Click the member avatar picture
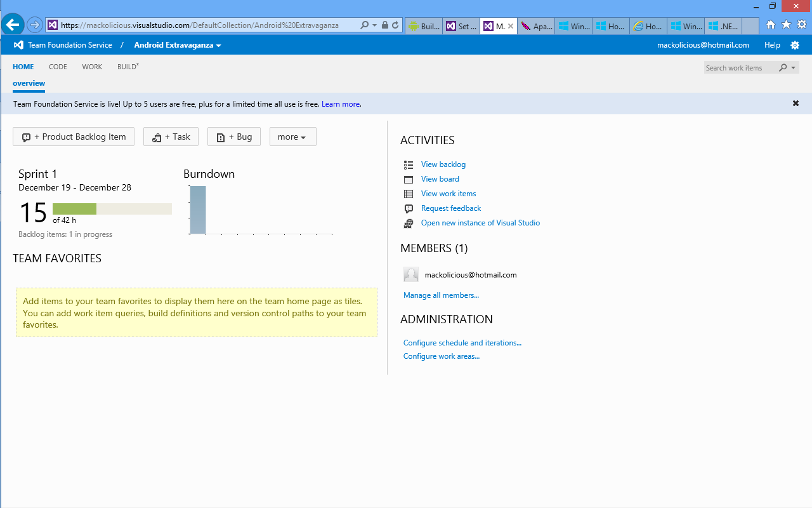Viewport: 812px width, 508px height. [x=411, y=274]
